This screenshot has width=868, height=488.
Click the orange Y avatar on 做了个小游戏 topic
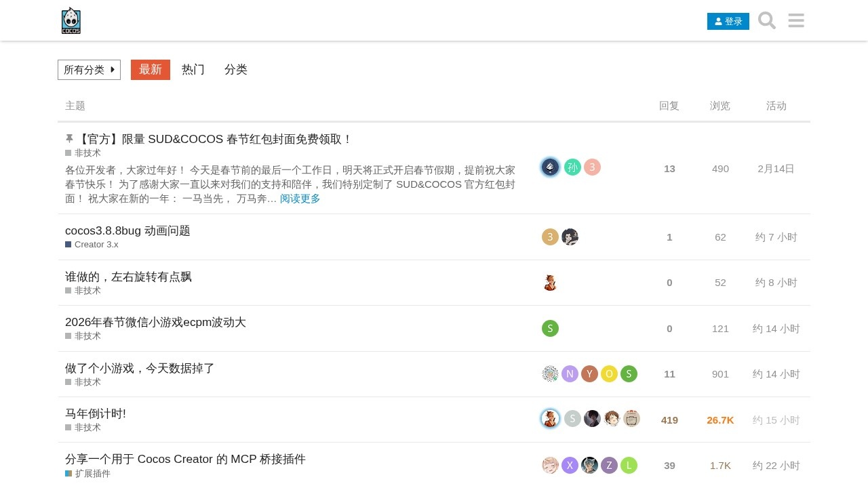589,373
